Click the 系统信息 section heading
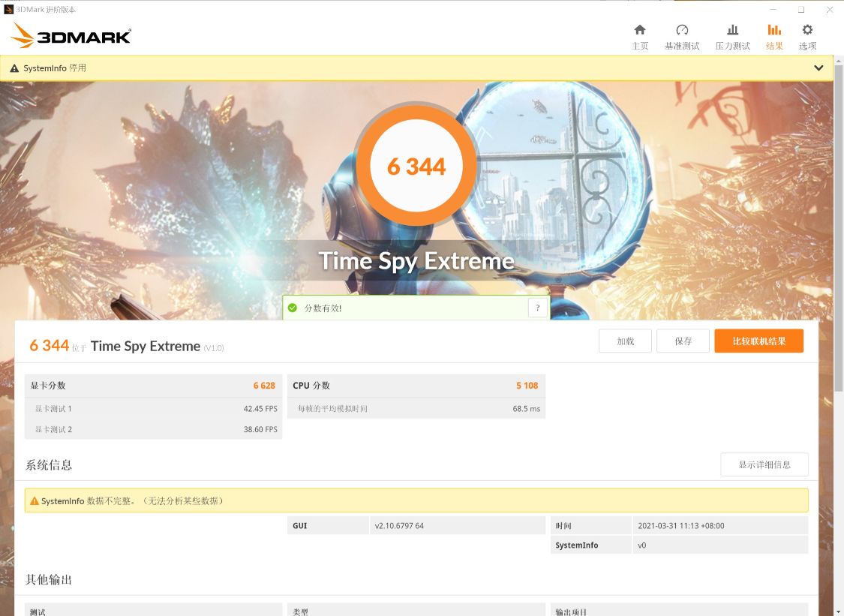Screen dimensions: 844x616 pos(49,464)
